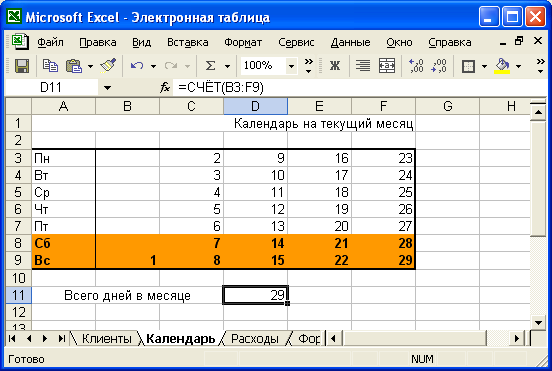The width and height of the screenshot is (552, 371).
Task: Open the Окно menu
Action: pos(399,42)
